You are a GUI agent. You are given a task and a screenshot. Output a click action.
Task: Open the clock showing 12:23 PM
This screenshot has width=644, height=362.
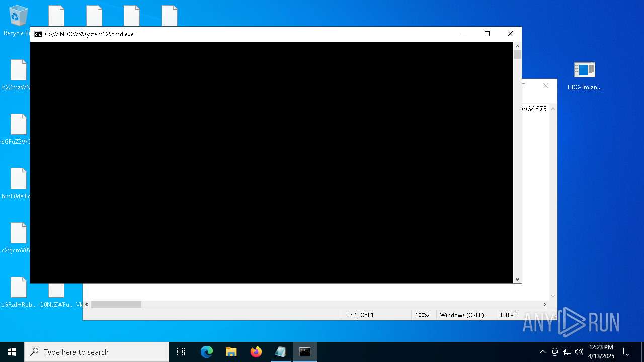coord(601,352)
